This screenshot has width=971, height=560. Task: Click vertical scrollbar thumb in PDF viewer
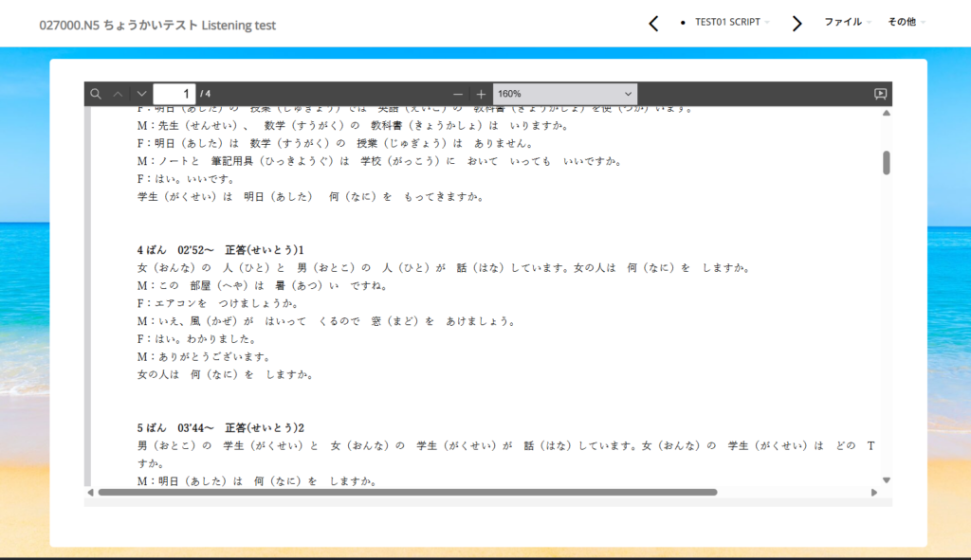click(887, 162)
